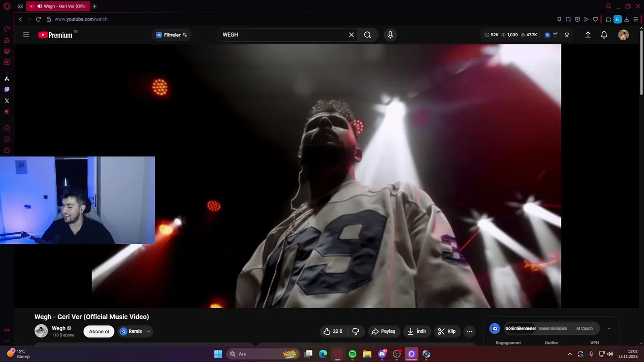Select the Görüntülenmeler tab
Viewport: 644px width, 362px height.
pyautogui.click(x=520, y=328)
